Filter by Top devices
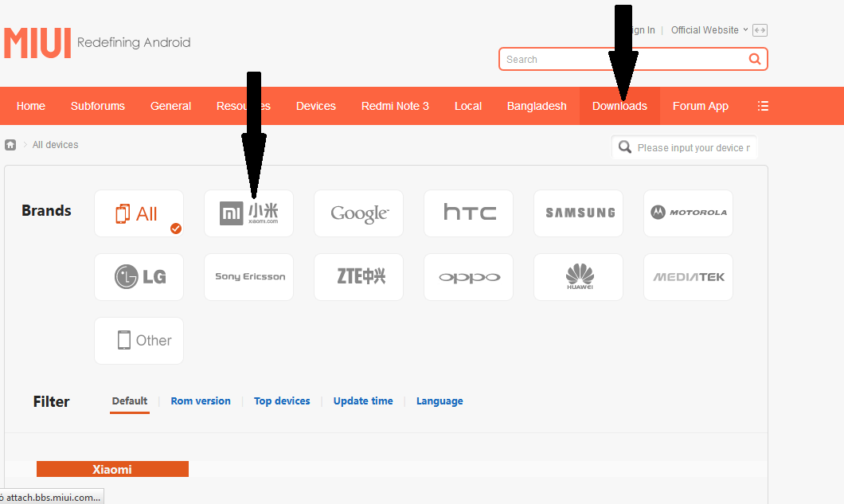 tap(282, 401)
